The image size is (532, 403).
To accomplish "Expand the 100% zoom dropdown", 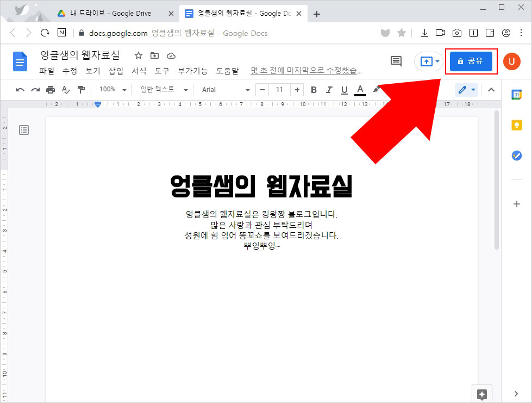I will pyautogui.click(x=112, y=90).
